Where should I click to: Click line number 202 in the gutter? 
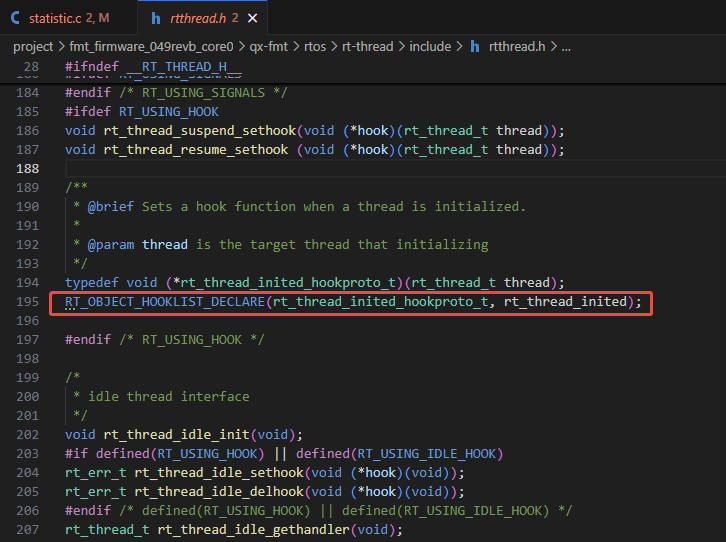[28, 435]
